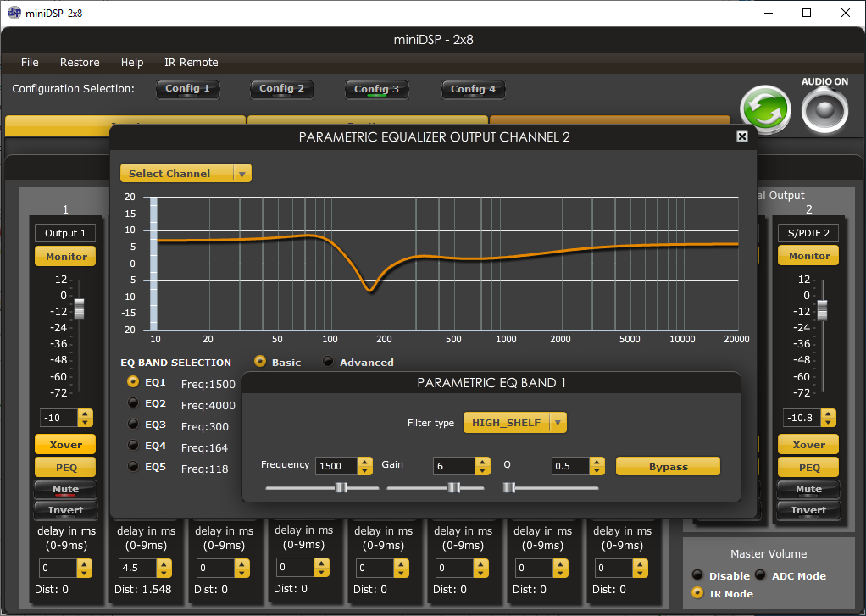Click the Q 0.5 input field

[570, 466]
